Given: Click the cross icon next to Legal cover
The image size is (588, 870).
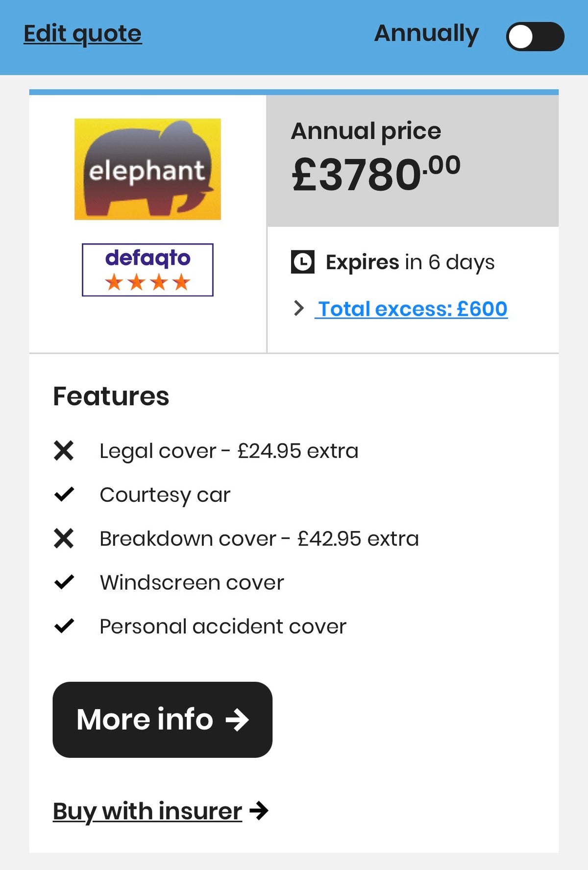Looking at the screenshot, I should 64,450.
